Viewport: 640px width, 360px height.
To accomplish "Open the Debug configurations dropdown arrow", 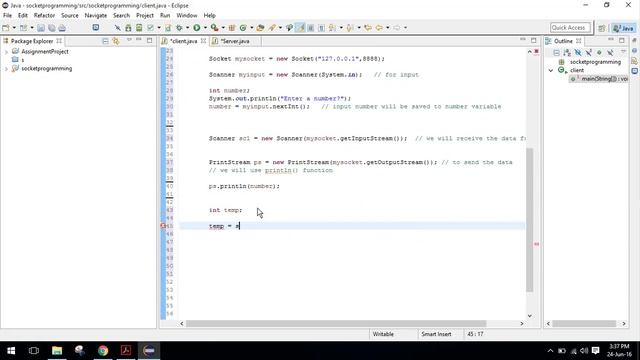I will [x=187, y=28].
